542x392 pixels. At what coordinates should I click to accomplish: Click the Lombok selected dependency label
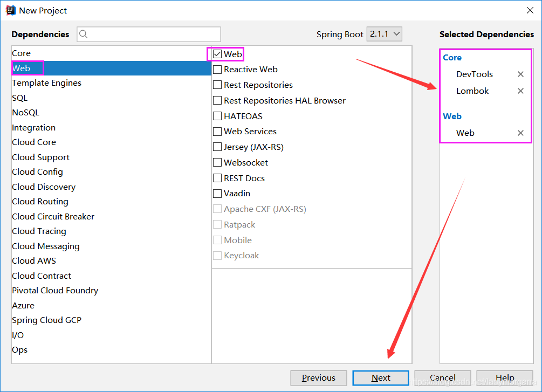click(472, 91)
